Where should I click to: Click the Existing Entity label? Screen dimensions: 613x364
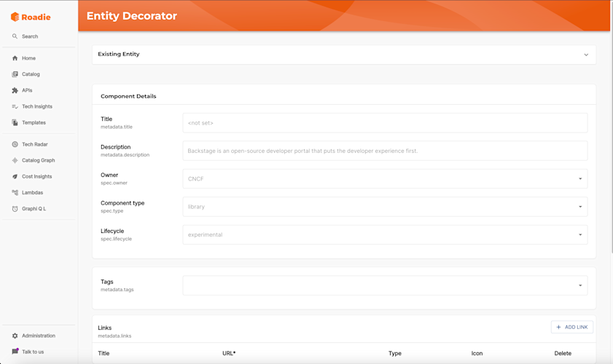pyautogui.click(x=119, y=54)
